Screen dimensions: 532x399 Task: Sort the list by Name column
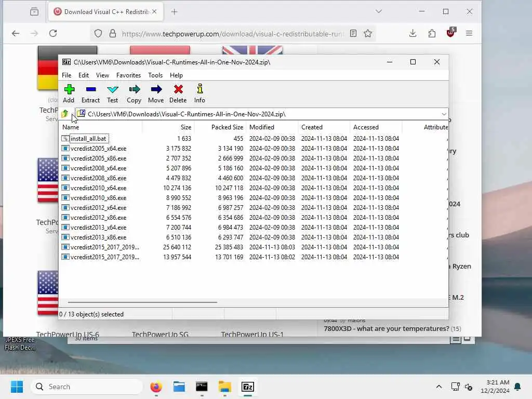pos(100,127)
